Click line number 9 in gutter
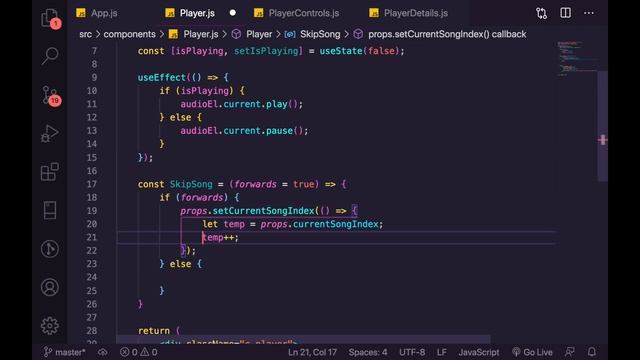 [94, 78]
